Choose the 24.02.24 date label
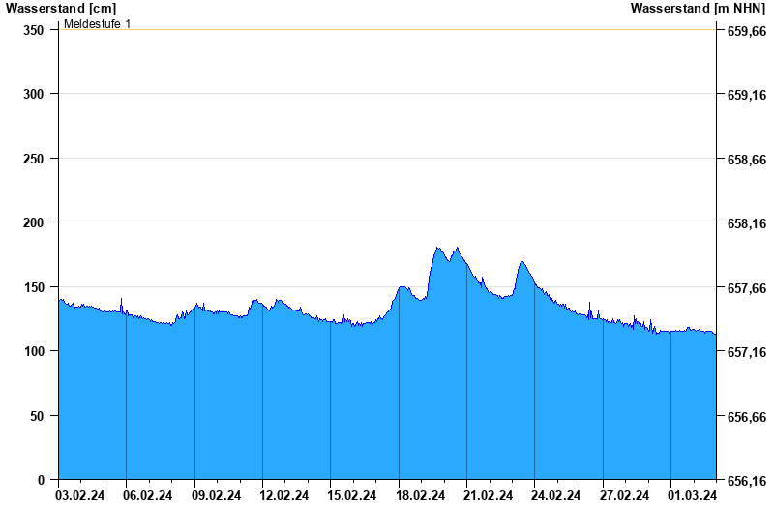Image resolution: width=774 pixels, height=532 pixels. 557,496
